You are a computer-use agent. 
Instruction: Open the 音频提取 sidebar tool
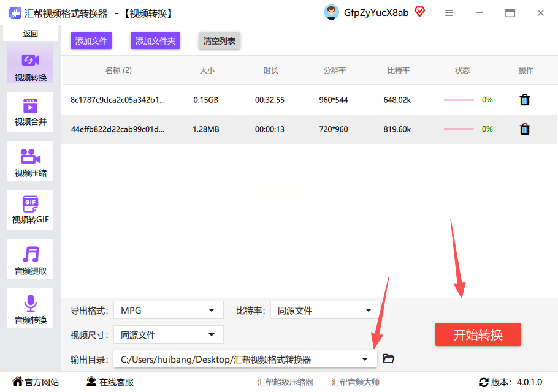tap(30, 260)
